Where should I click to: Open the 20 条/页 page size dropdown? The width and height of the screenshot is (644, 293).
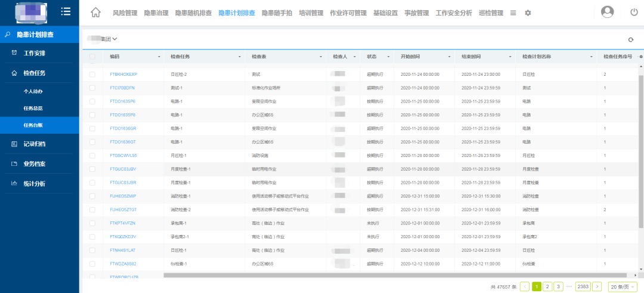pos(623,286)
